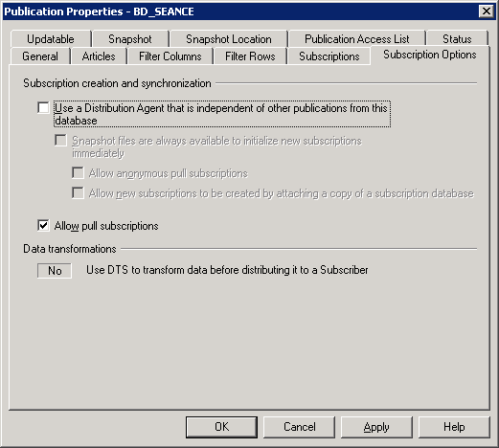
Task: Switch to the Snapshot tab
Action: tap(130, 39)
